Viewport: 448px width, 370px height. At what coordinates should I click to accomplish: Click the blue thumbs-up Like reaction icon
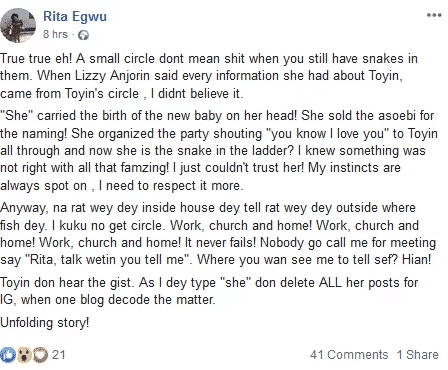pyautogui.click(x=8, y=355)
